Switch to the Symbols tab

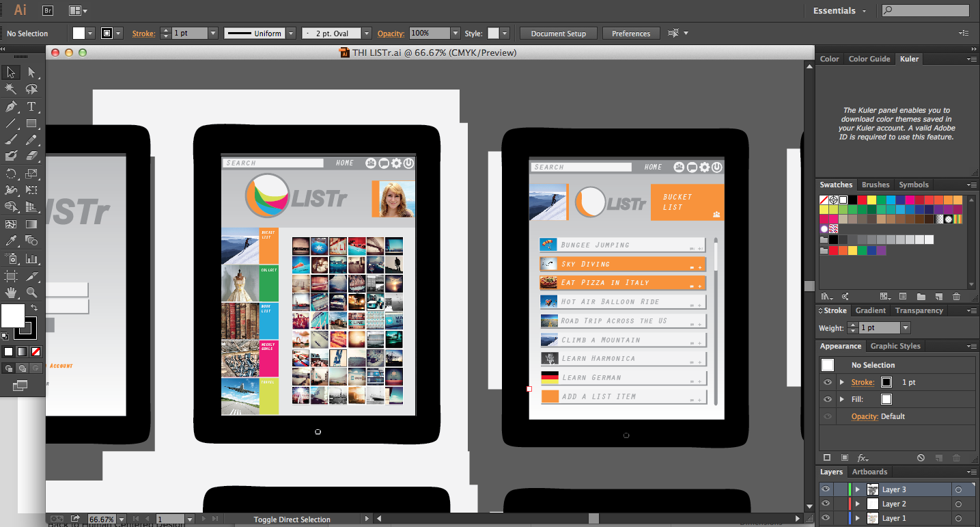click(x=914, y=185)
